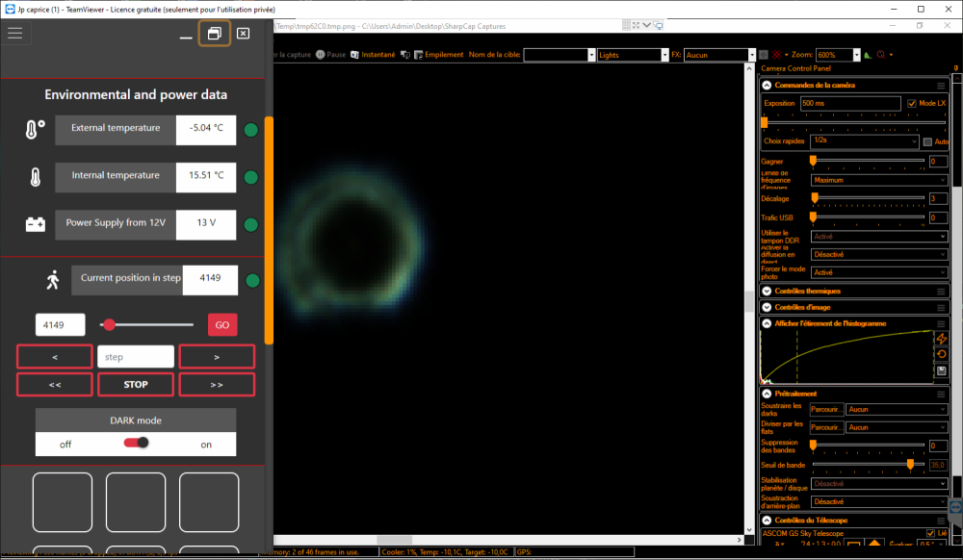
Task: Click the TeamViewer fullscreen arrows icon
Action: (636, 25)
